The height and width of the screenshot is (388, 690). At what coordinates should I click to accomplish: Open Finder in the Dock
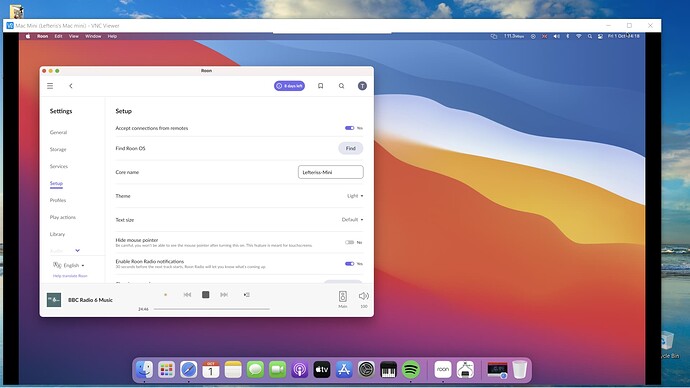coord(144,370)
